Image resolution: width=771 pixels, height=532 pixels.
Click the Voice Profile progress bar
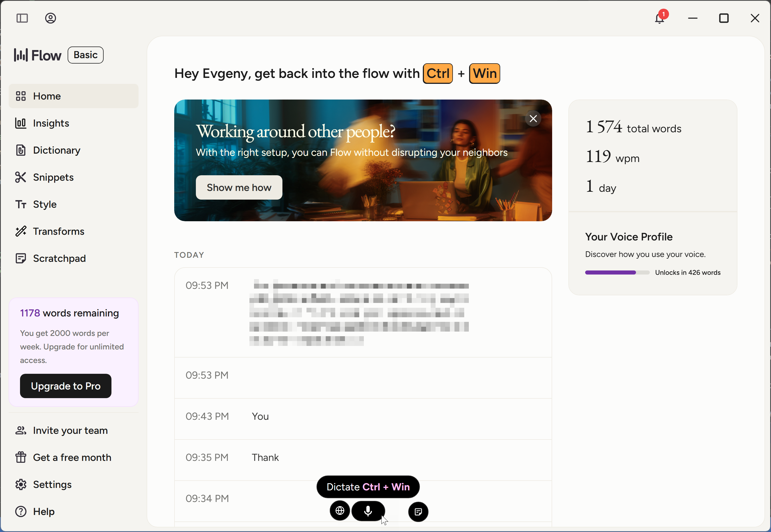pyautogui.click(x=617, y=272)
